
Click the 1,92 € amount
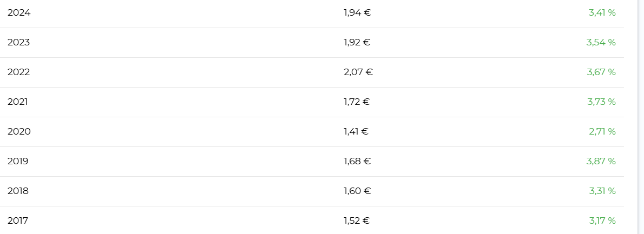(x=357, y=42)
